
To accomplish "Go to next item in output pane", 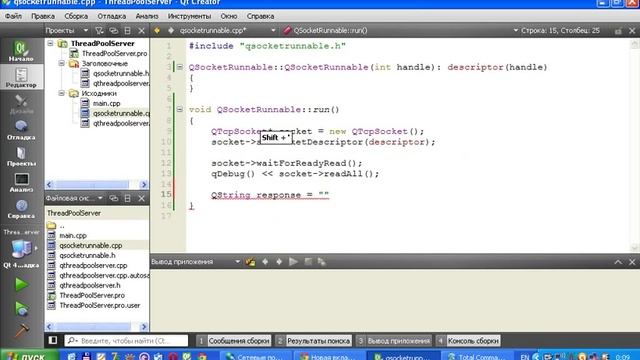I will pos(279,262).
